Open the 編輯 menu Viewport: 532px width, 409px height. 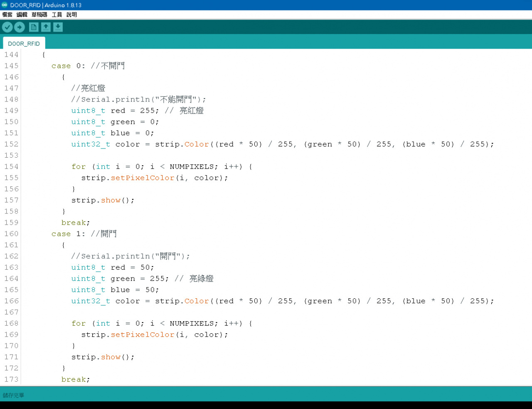point(22,15)
